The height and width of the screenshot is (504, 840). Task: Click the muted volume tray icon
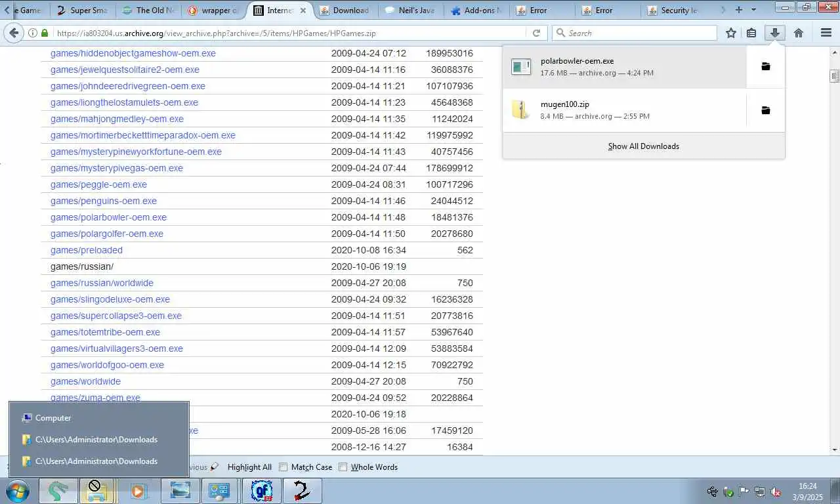[775, 492]
